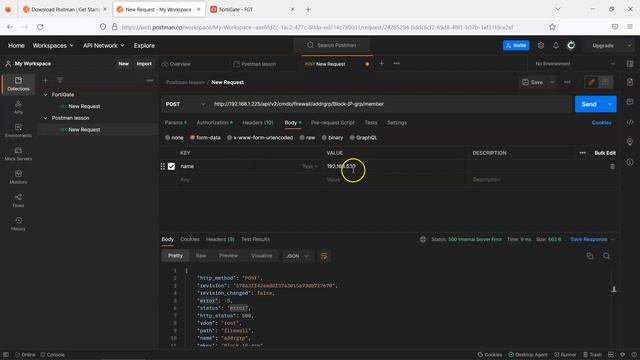Select the x-www-form-urlencoded body type
This screenshot has width=640, height=360.
(x=260, y=138)
